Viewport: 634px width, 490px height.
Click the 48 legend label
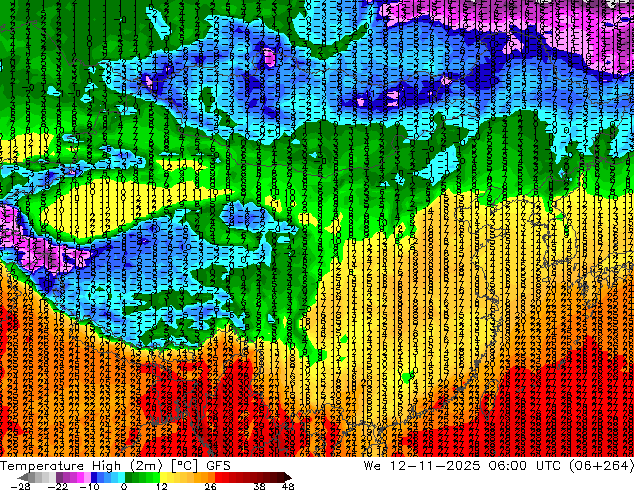coord(288,486)
